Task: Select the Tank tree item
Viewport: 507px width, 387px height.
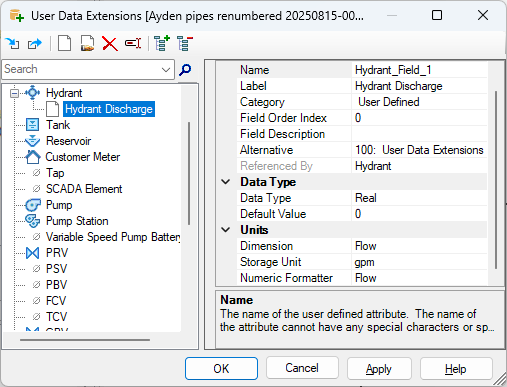Action: [58, 125]
